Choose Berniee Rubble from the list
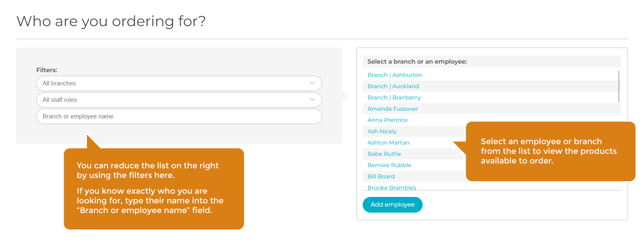 coord(389,165)
